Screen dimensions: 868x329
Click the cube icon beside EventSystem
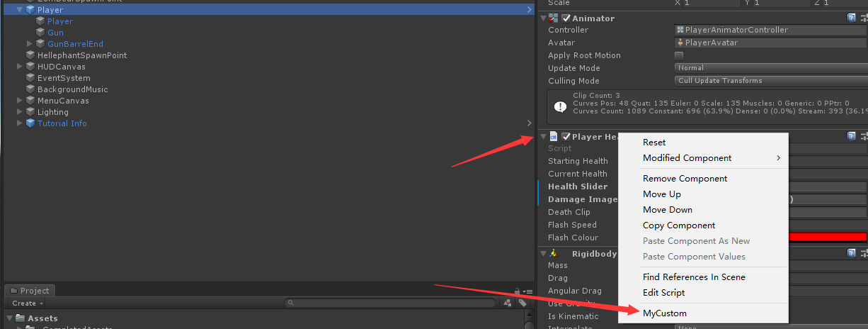(x=30, y=78)
